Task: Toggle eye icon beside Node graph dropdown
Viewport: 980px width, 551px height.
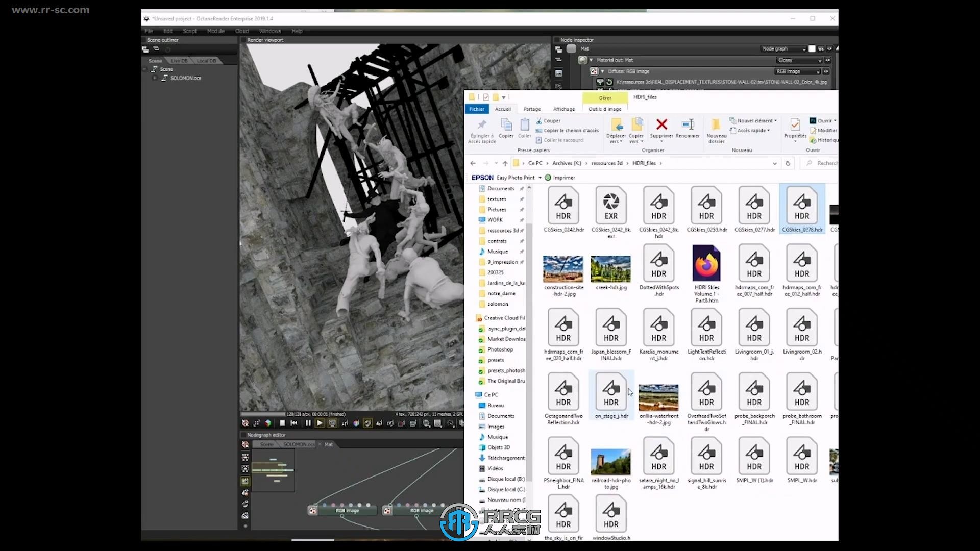Action: click(829, 49)
